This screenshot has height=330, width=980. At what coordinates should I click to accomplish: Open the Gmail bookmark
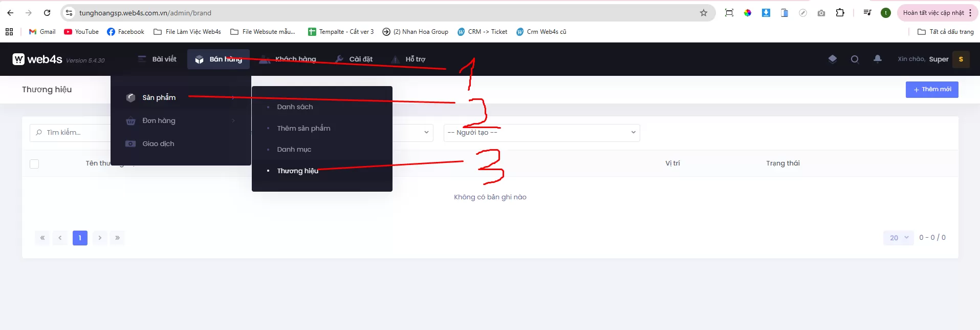(42, 32)
